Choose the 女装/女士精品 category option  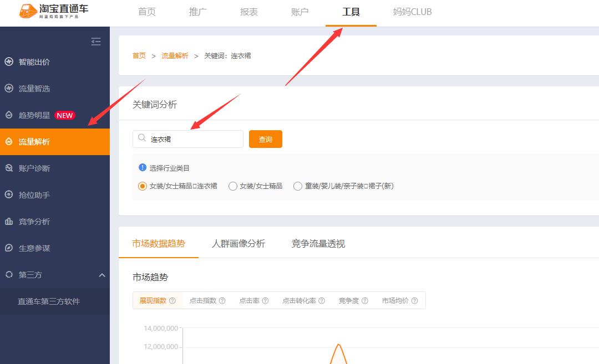[233, 186]
